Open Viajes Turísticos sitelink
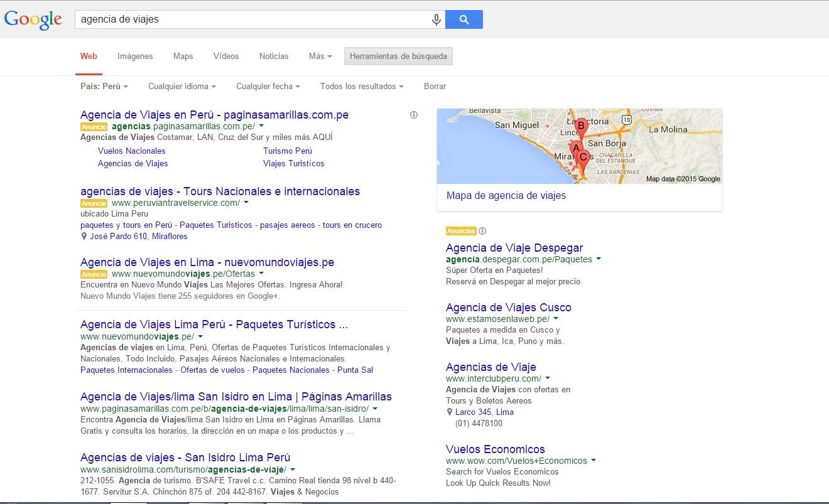This screenshot has height=504, width=829. click(294, 163)
